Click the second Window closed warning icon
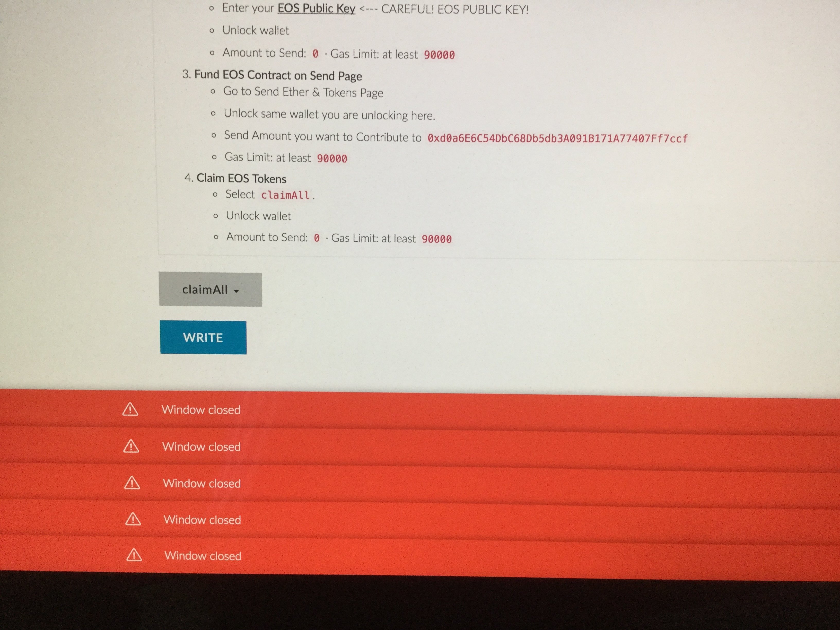Screen dimensions: 840x630 130,447
